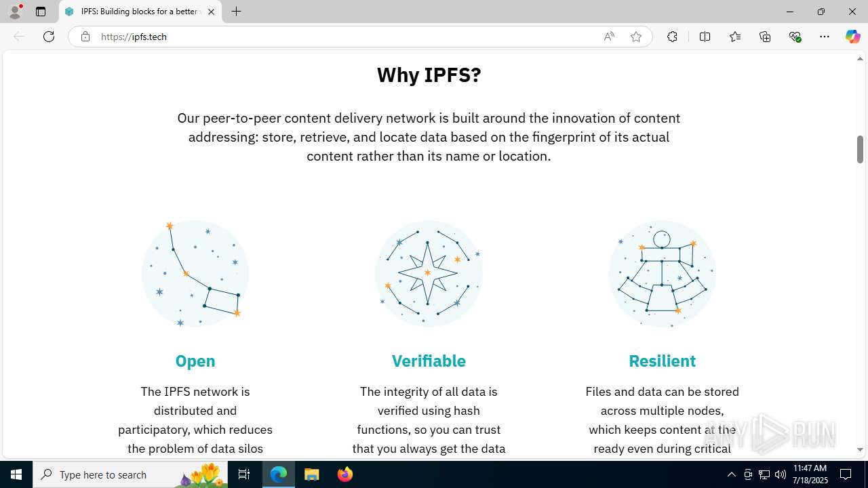Open Task View on taskbar
Image resolution: width=868 pixels, height=488 pixels.
(x=244, y=474)
